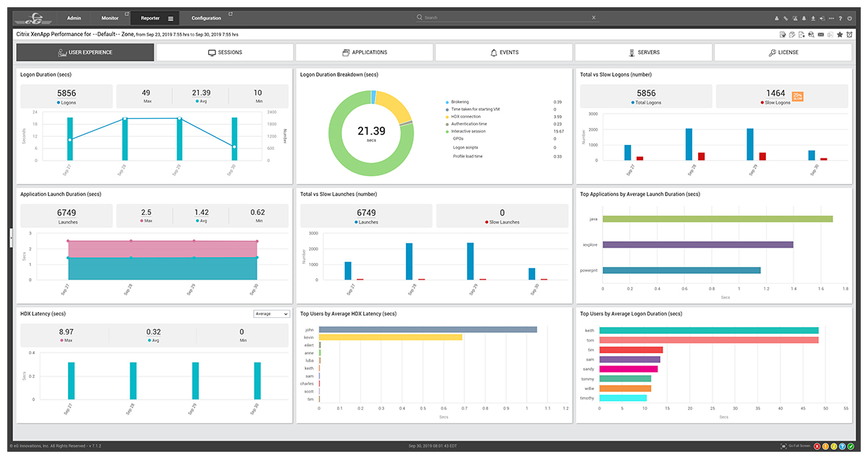Add report to favorites with star icon
The height and width of the screenshot is (459, 868).
840,35
